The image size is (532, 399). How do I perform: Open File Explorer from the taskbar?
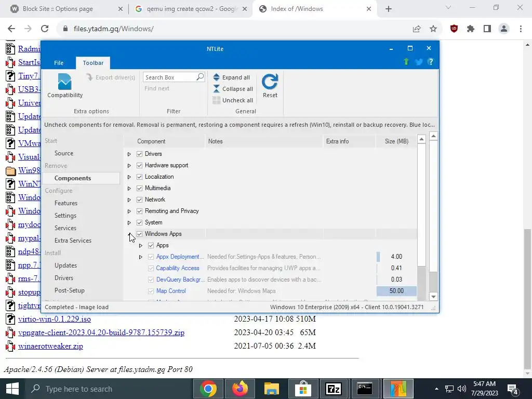pos(271,389)
